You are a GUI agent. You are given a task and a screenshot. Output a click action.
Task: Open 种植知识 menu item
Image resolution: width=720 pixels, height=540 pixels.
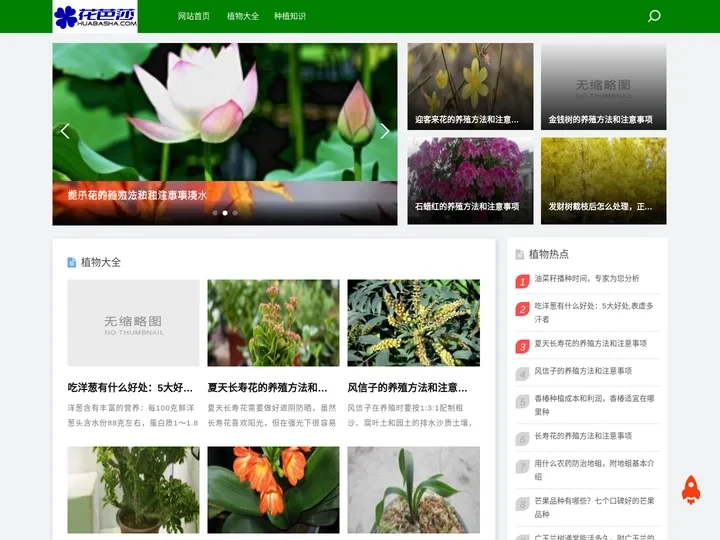290,16
